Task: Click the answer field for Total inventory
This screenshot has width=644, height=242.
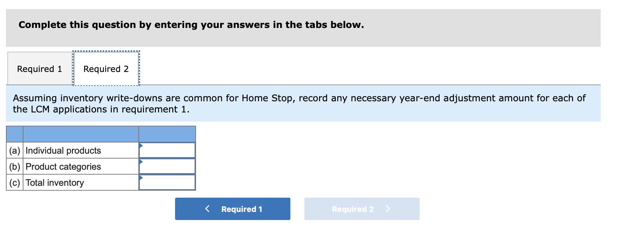Action: tap(168, 182)
